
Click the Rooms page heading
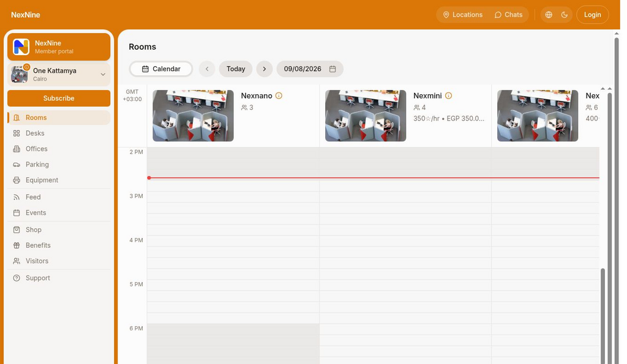[x=142, y=46]
